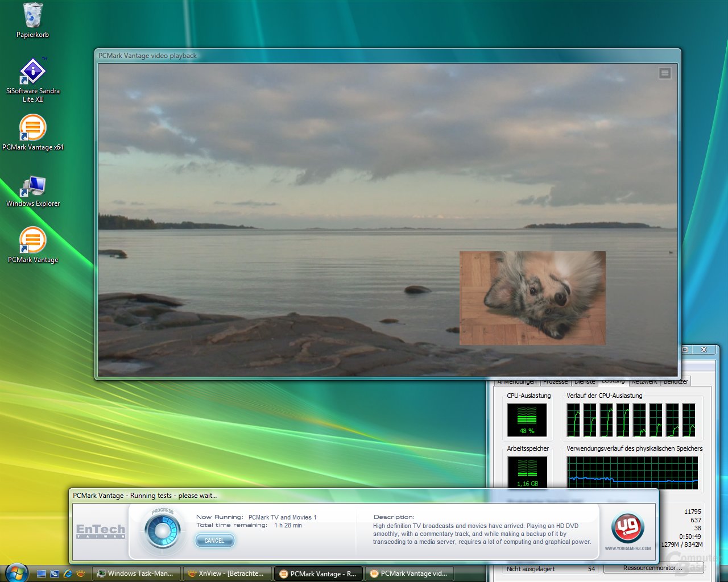Switch to XnView taskbar button

coord(227,573)
